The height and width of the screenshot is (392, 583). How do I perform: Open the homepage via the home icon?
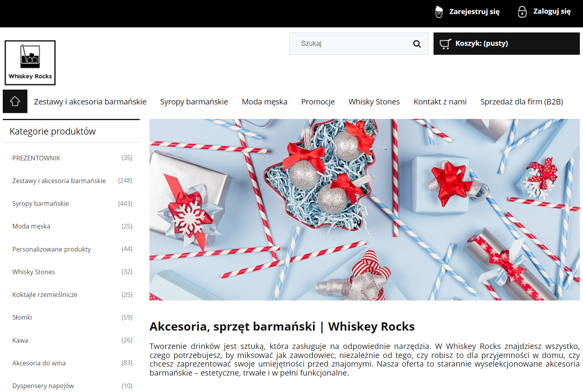(x=15, y=101)
